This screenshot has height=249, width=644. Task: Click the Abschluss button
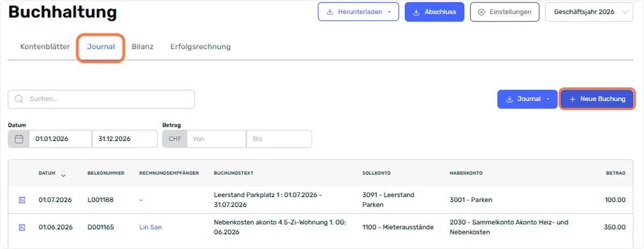(x=434, y=12)
